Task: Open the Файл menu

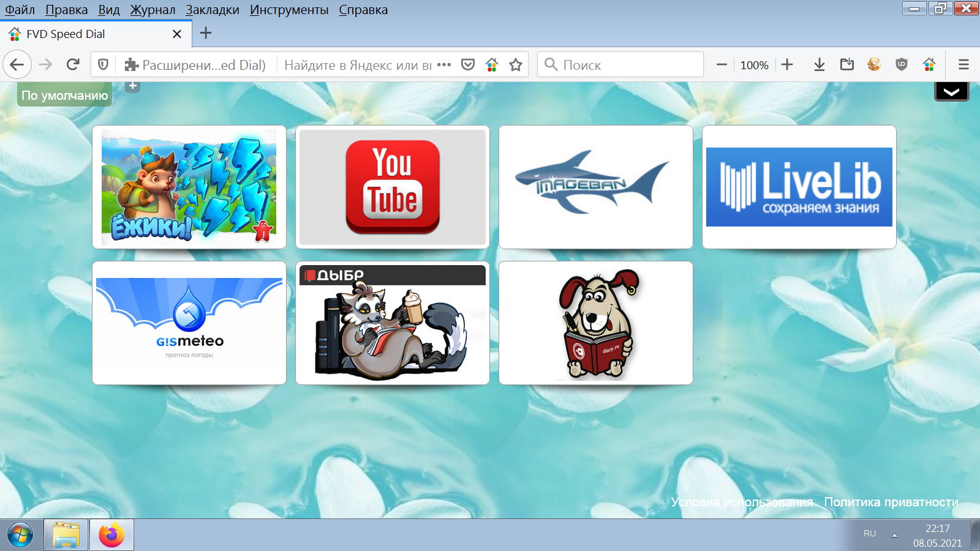Action: (x=20, y=10)
